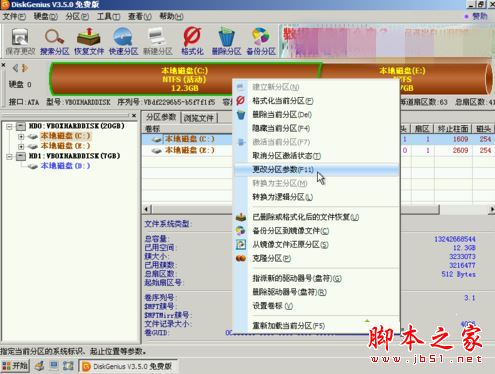Start the 快速分区 tool
This screenshot has width=495, height=374.
pos(123,37)
